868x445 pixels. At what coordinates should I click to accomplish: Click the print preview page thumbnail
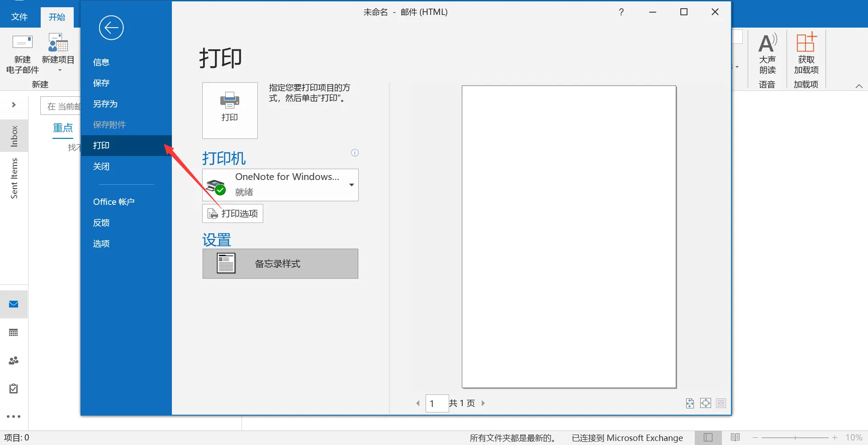tap(569, 237)
